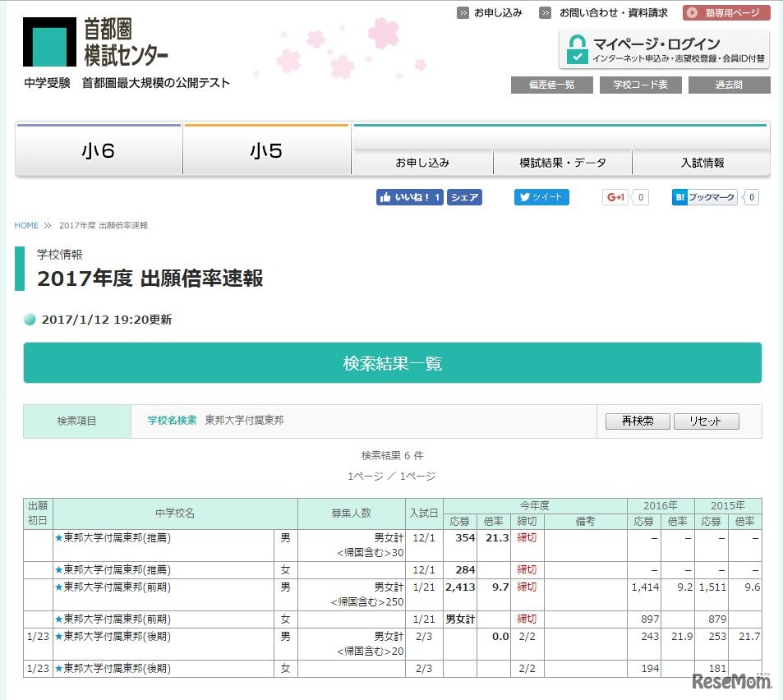Open the 偏差値一覧 button
783x700 pixels.
pyautogui.click(x=551, y=85)
